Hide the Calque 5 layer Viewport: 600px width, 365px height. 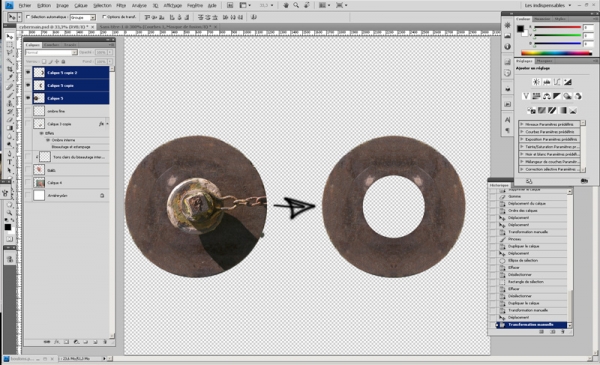(28, 98)
